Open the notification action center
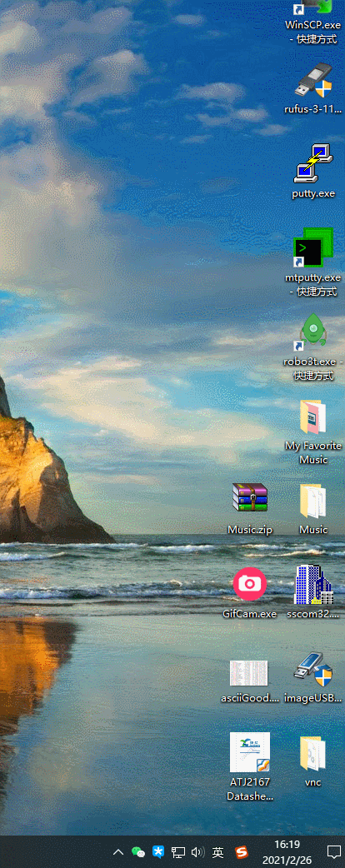The width and height of the screenshot is (345, 868). (333, 851)
